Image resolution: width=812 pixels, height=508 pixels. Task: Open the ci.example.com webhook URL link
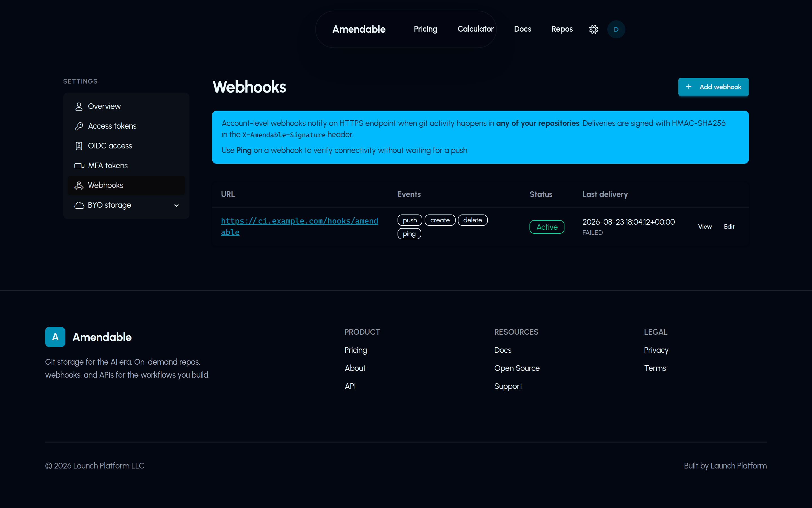pos(299,226)
